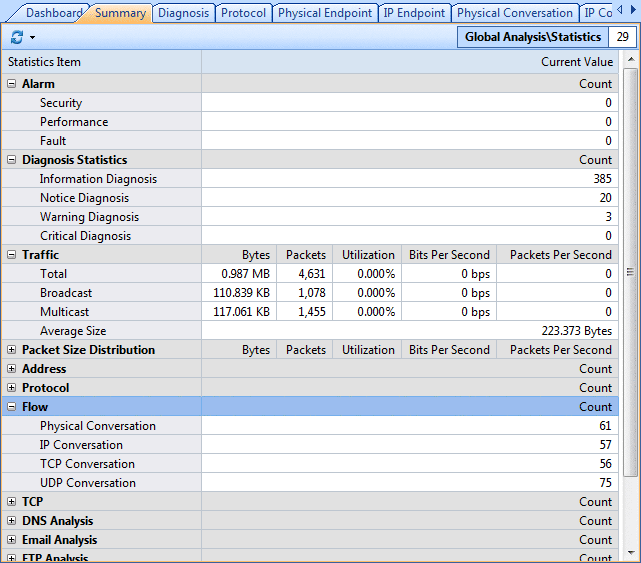Click the Global Analysis\Statistics button

click(533, 37)
